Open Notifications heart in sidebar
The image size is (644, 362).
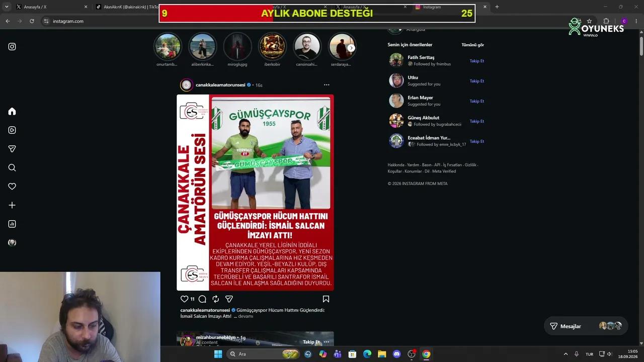point(12,187)
